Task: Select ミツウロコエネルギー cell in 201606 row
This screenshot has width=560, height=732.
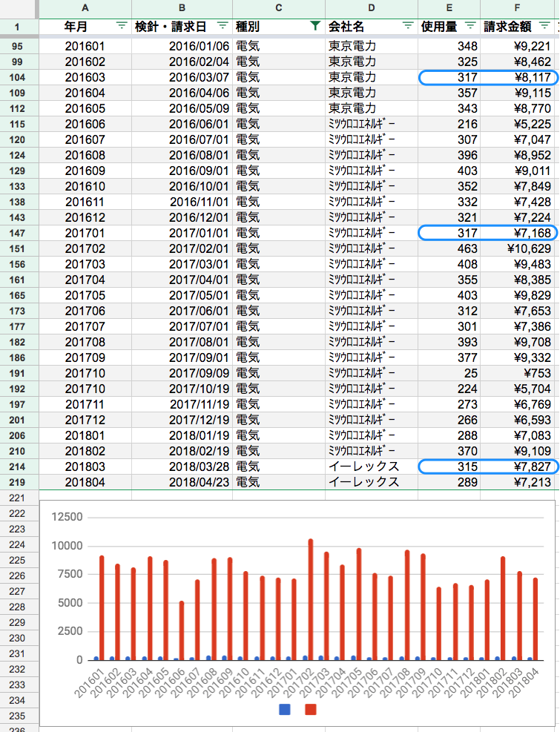Action: tap(372, 124)
